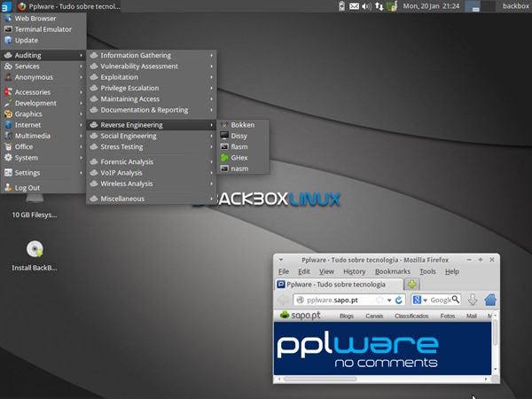The width and height of the screenshot is (532, 399).
Task: Open Documentation & Reporting submenu
Action: pos(152,110)
